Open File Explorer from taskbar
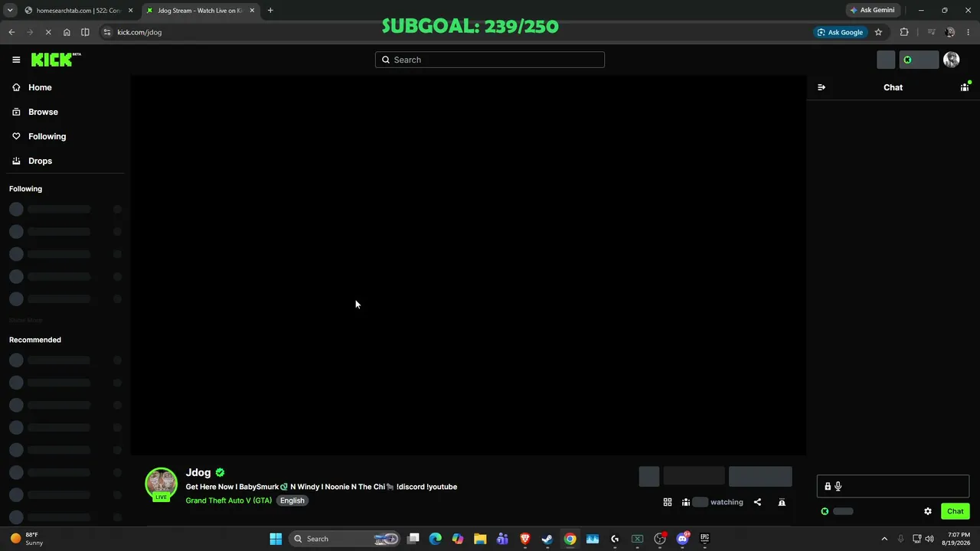The image size is (980, 551). [480, 539]
